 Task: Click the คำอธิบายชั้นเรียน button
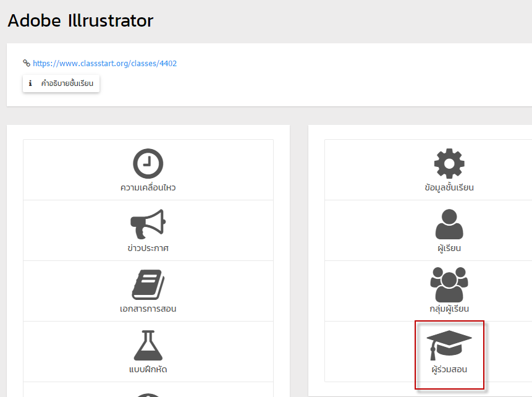pyautogui.click(x=61, y=83)
